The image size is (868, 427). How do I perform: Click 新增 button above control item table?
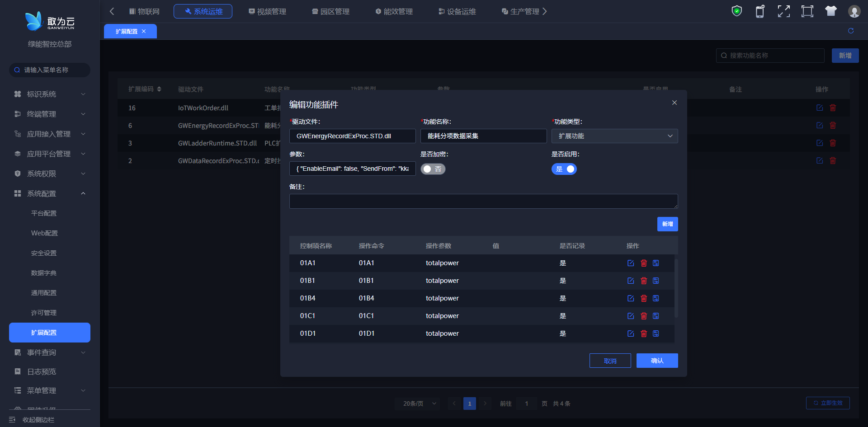coord(667,224)
